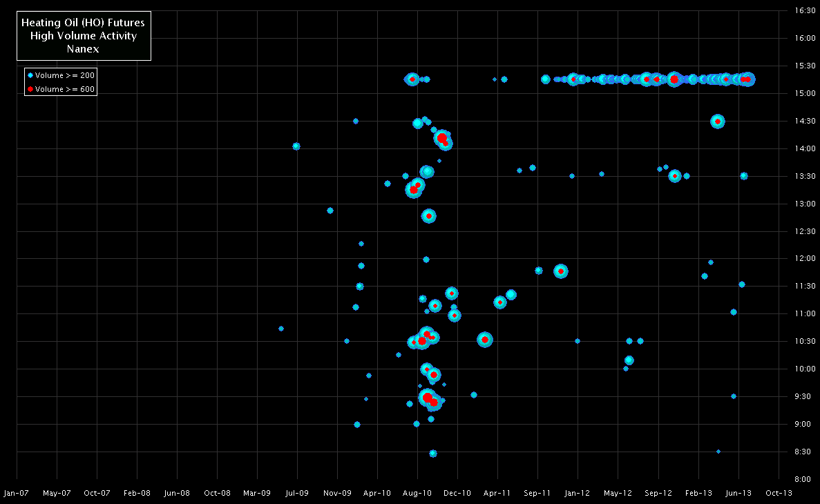Click the May-07 x-axis label
Viewport: 820px width, 504px height.
pyautogui.click(x=57, y=493)
